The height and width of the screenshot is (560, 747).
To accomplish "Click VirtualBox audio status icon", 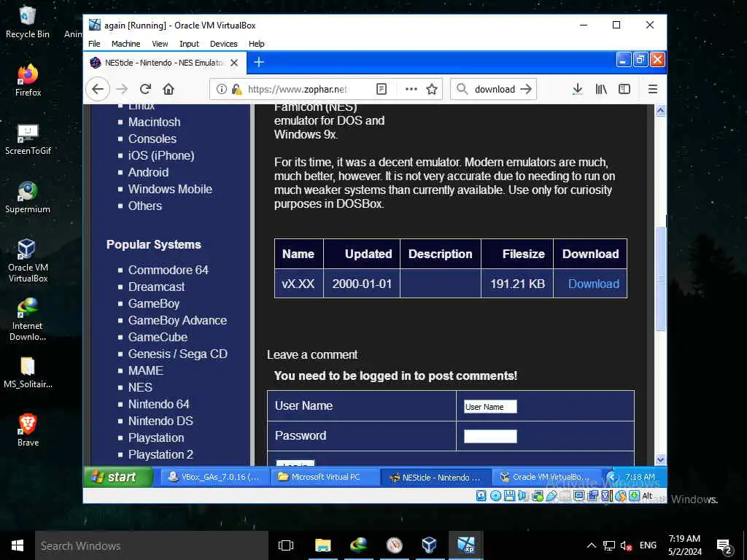I will click(x=523, y=496).
